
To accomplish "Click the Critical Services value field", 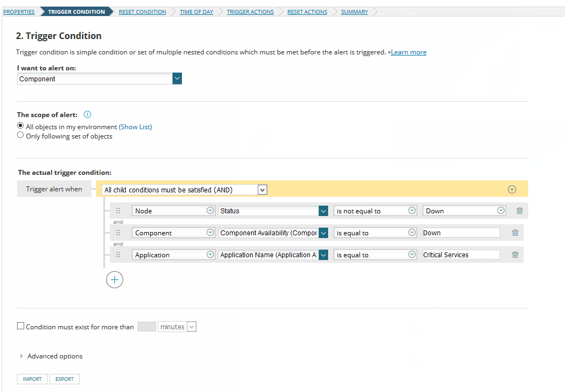I will 461,255.
